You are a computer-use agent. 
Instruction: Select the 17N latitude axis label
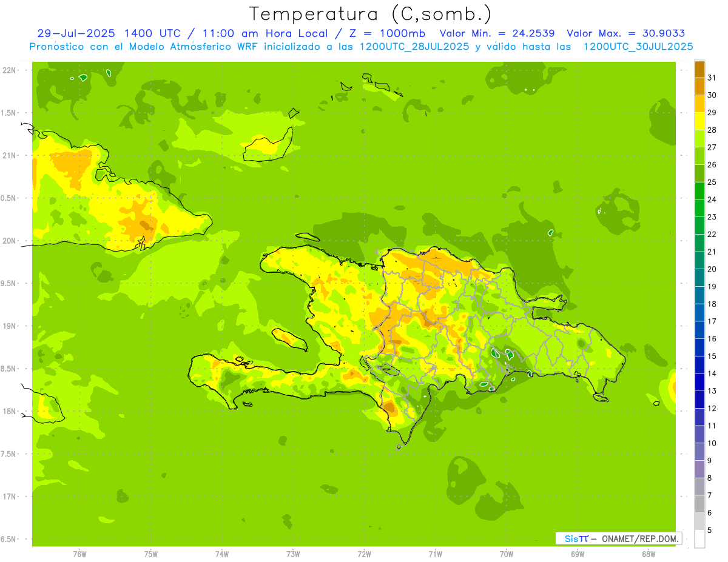[10, 497]
